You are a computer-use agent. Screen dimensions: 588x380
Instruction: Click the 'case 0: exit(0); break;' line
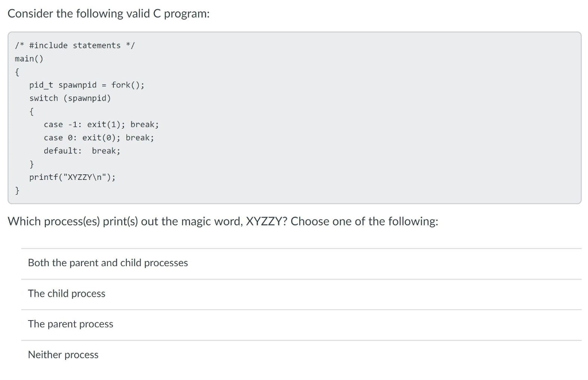pyautogui.click(x=99, y=138)
